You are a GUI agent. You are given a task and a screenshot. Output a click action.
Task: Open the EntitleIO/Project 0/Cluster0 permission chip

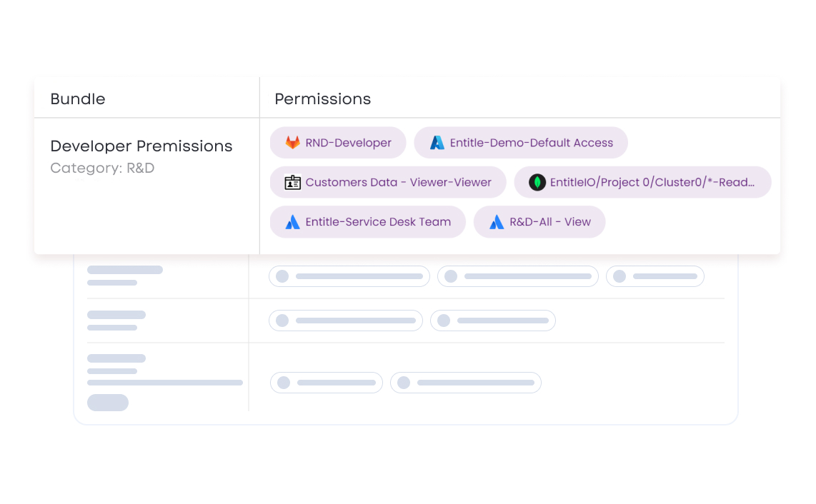(x=642, y=182)
